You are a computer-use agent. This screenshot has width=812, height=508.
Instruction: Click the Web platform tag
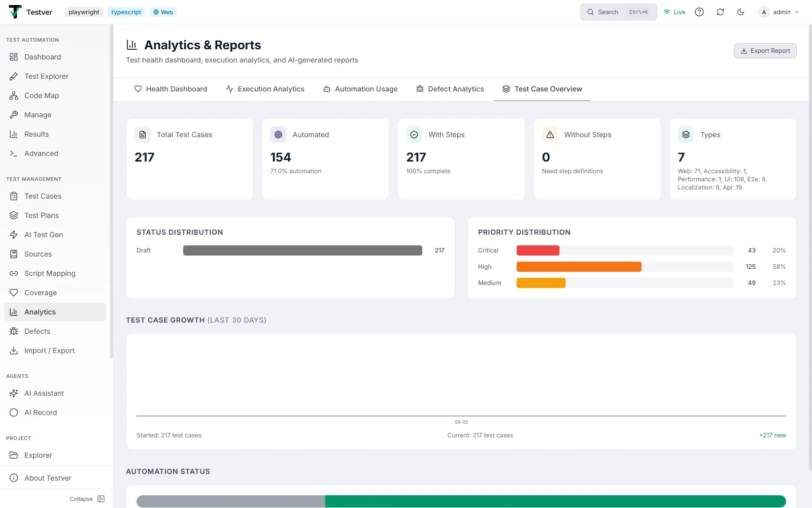point(163,12)
